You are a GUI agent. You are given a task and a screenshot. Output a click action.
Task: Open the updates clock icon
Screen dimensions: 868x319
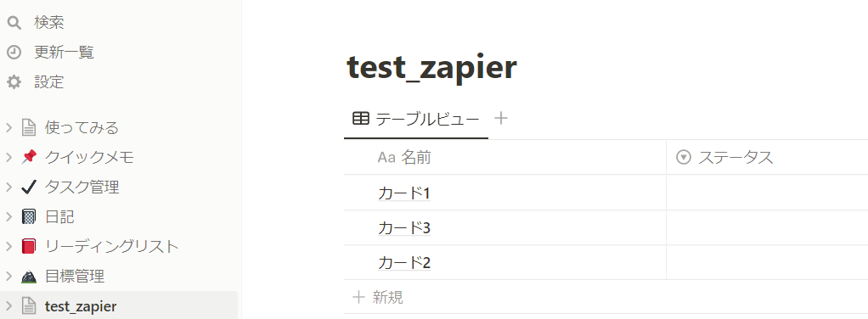tap(14, 53)
